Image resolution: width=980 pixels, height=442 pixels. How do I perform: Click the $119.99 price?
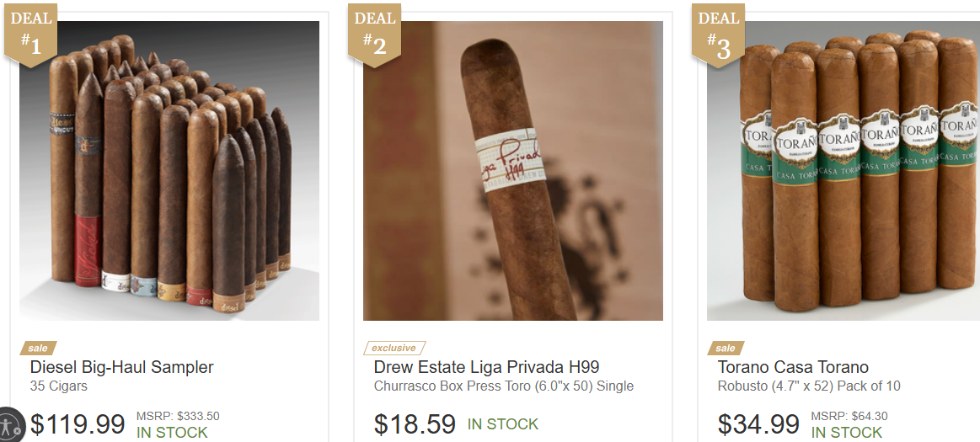pyautogui.click(x=78, y=424)
